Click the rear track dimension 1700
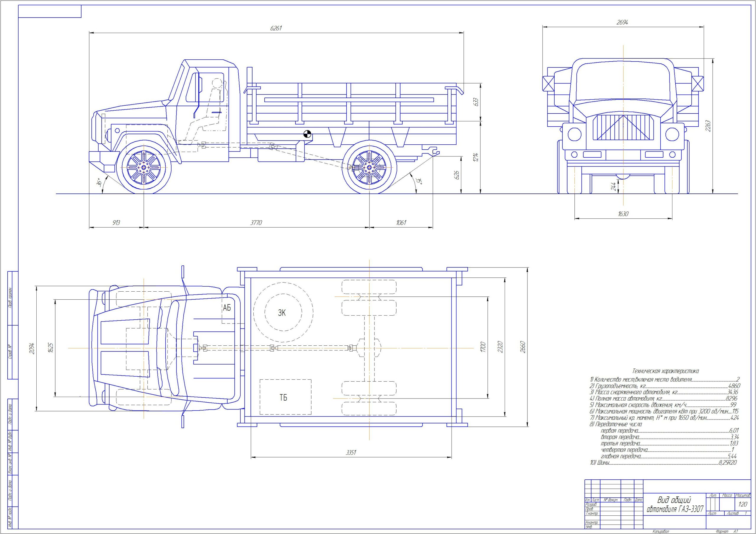 coord(483,348)
